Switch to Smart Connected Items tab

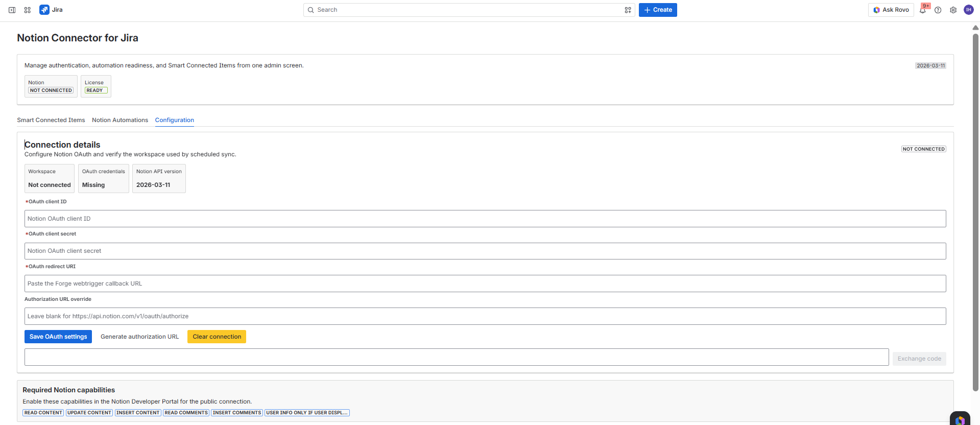(51, 120)
